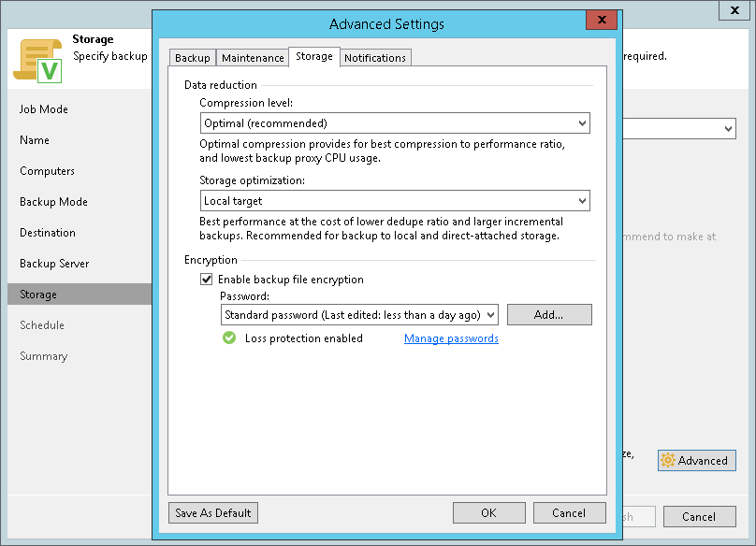Select the Notifications tab
Viewport: 756px width, 546px height.
[x=375, y=58]
